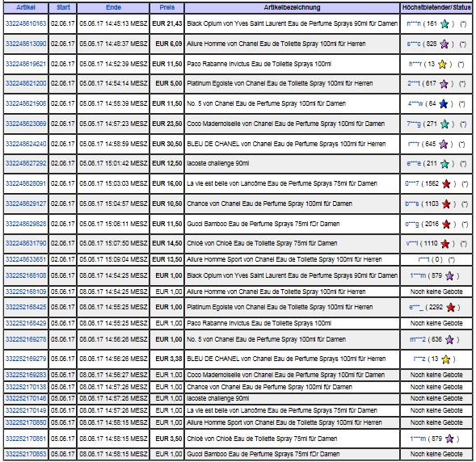The height and width of the screenshot is (462, 476).
Task: Click the red star beside bidder e***_ (2292)
Action: coord(451,308)
